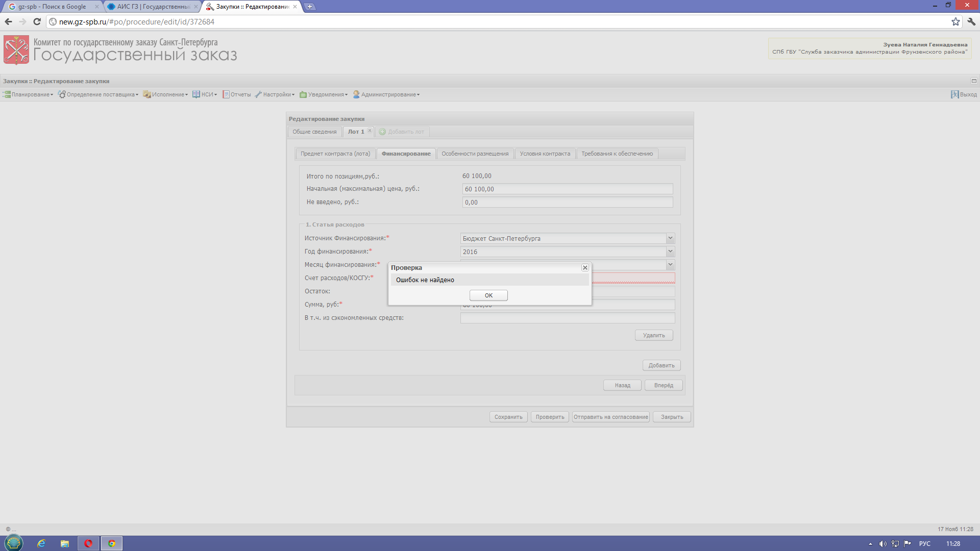Reload the page
Image resolution: width=980 pixels, height=551 pixels.
coord(37,21)
